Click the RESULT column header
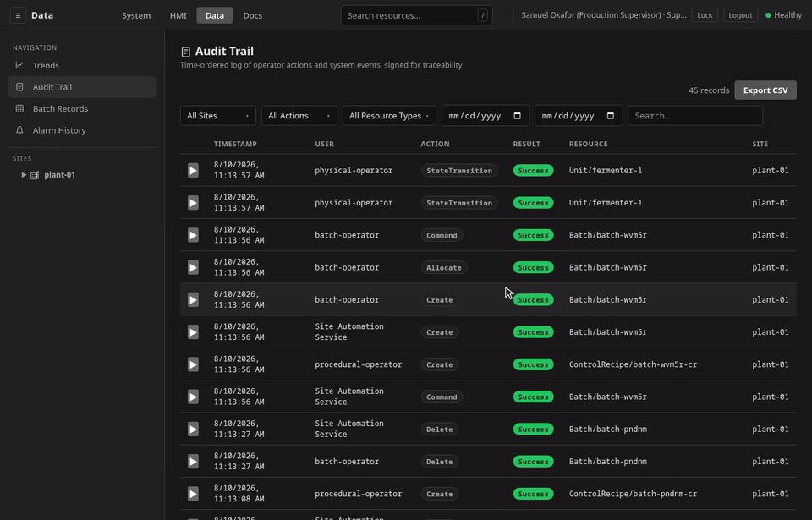Viewport: 812px width, 520px height. coord(527,144)
